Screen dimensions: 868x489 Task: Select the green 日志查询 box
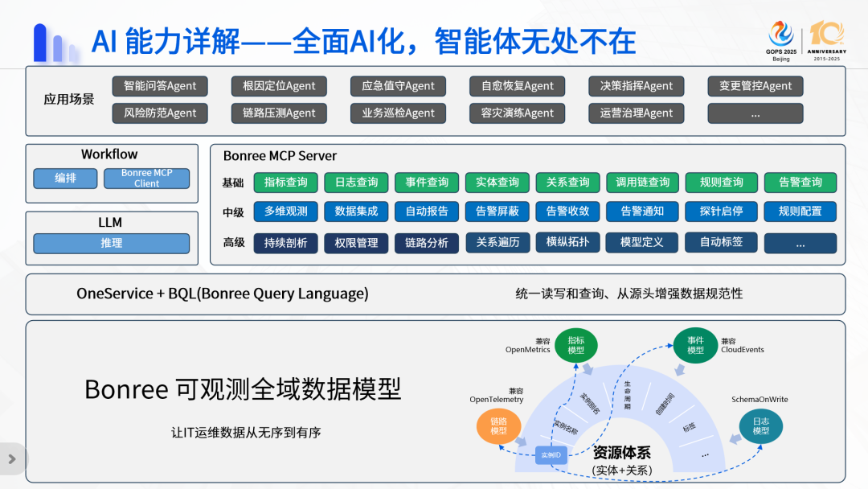tap(356, 183)
